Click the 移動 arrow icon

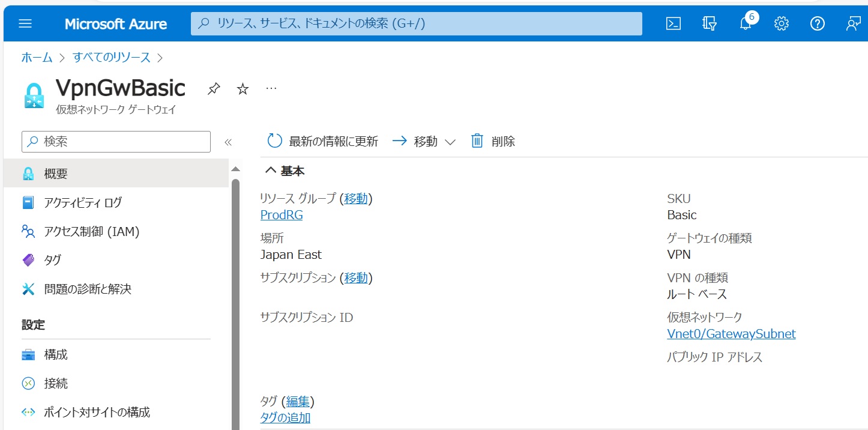pyautogui.click(x=400, y=141)
